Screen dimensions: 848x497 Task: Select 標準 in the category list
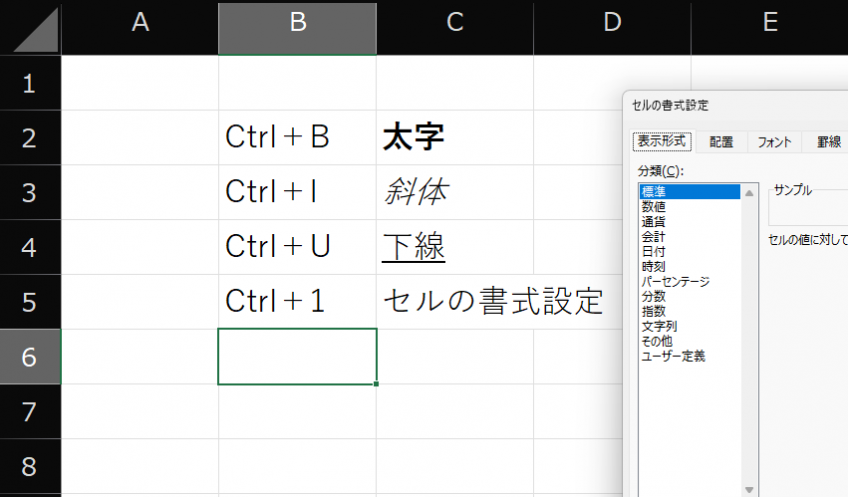[654, 192]
